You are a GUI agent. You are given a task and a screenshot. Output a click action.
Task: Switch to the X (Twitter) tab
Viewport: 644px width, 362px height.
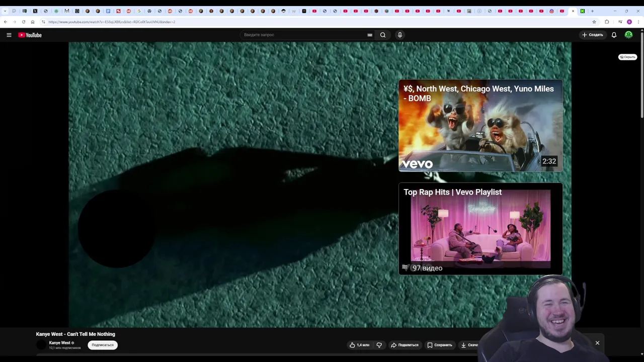pos(35,11)
